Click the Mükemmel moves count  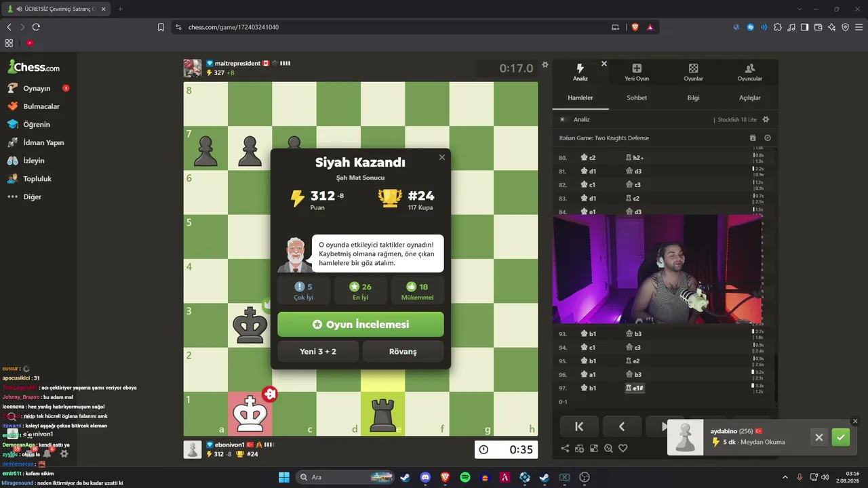pyautogui.click(x=418, y=290)
